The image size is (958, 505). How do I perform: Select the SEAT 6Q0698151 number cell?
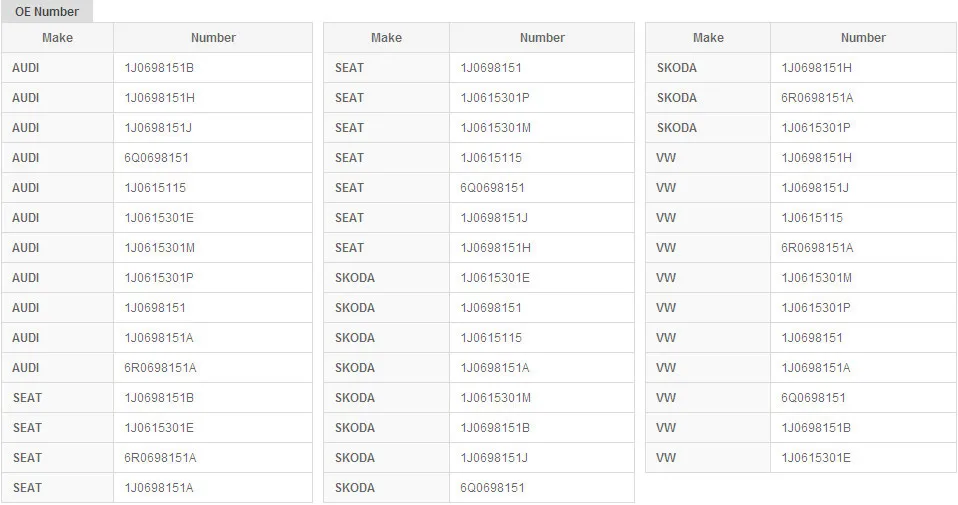point(492,188)
